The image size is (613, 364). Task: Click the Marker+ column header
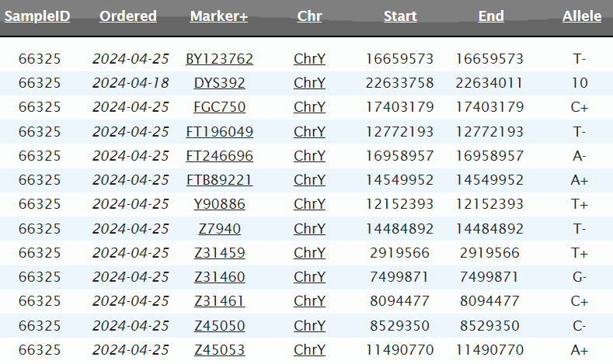point(219,16)
